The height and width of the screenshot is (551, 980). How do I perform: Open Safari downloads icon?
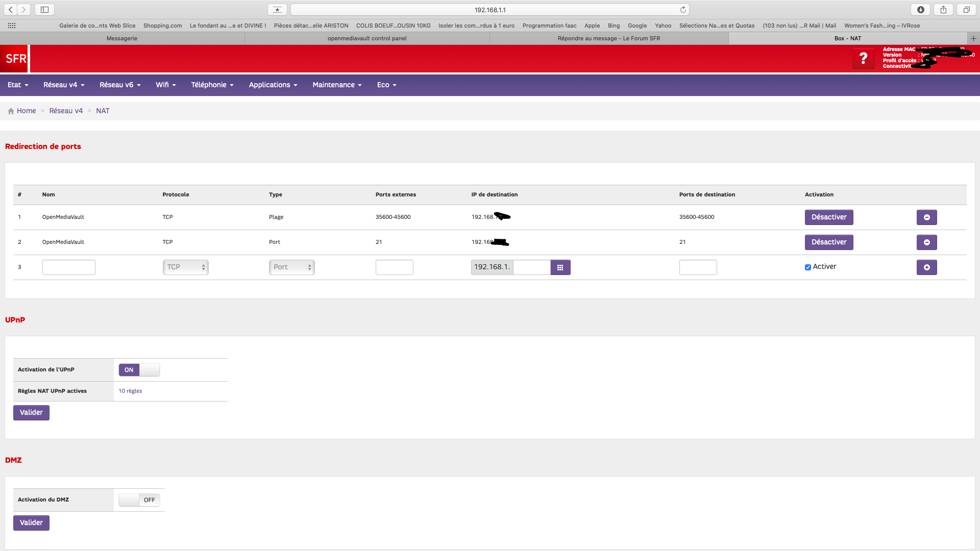920,10
